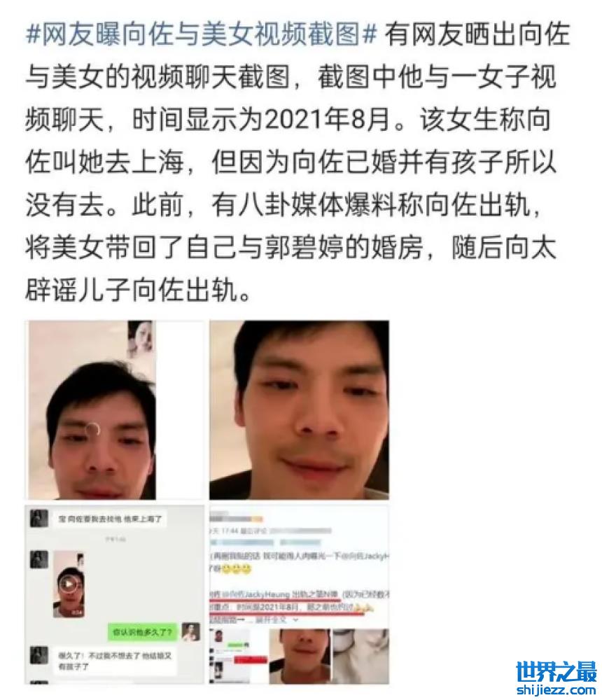Open the #网友曝向佐与美女视频截图# hashtag link

click(202, 34)
